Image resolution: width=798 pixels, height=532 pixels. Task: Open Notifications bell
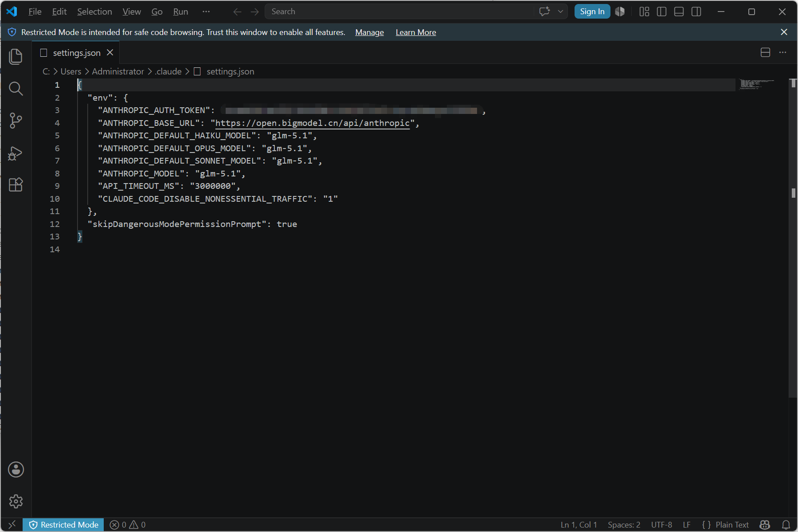786,525
